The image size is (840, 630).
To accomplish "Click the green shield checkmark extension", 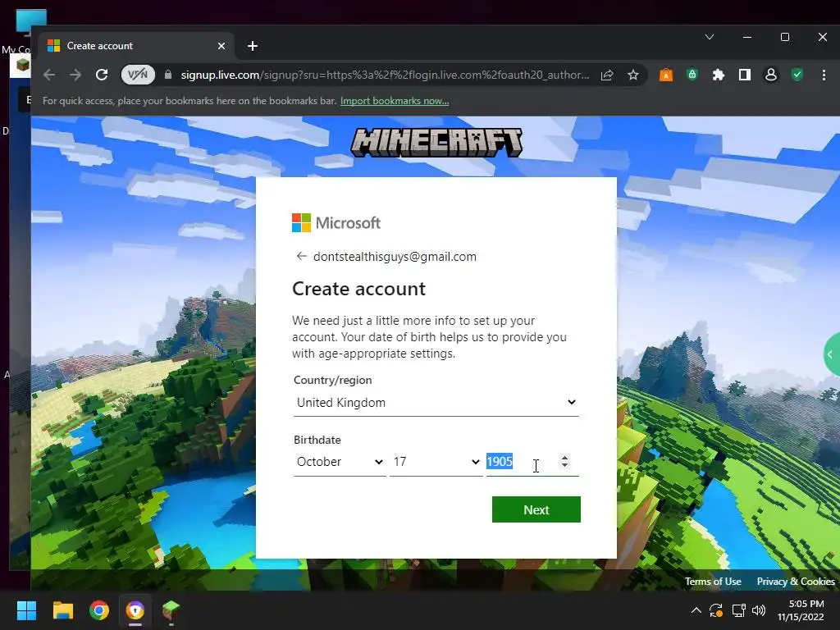I will click(x=797, y=75).
